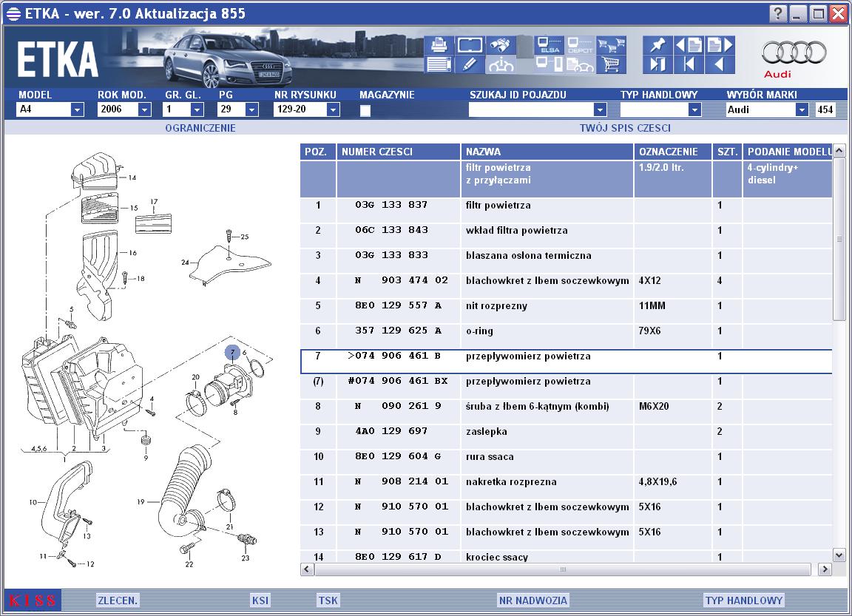Open the MODEL dropdown showing A4
The width and height of the screenshot is (852, 616).
(77, 109)
